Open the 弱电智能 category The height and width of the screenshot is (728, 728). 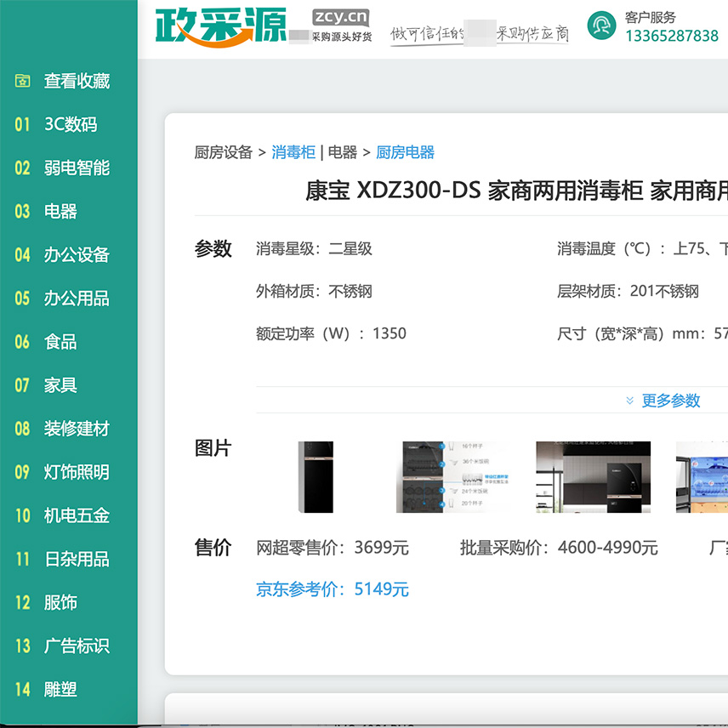coord(77,168)
